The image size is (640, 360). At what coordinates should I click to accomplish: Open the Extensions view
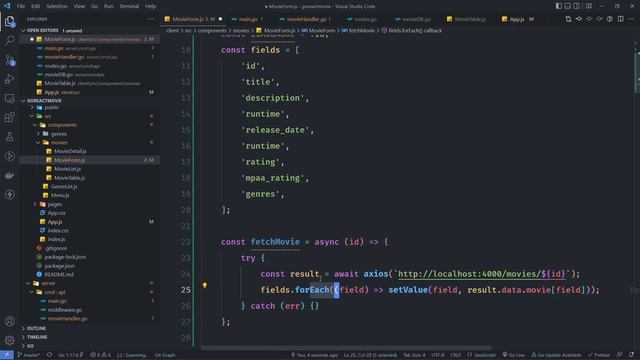(10, 118)
